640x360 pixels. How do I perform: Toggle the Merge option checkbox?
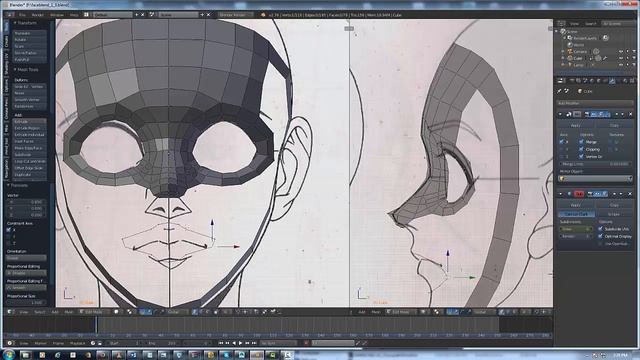point(581,142)
